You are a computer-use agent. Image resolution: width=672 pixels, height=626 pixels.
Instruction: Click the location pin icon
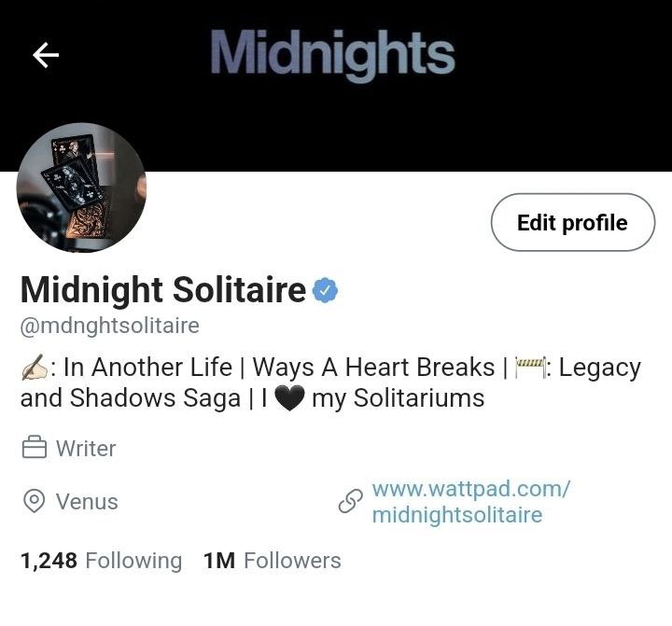coord(35,500)
